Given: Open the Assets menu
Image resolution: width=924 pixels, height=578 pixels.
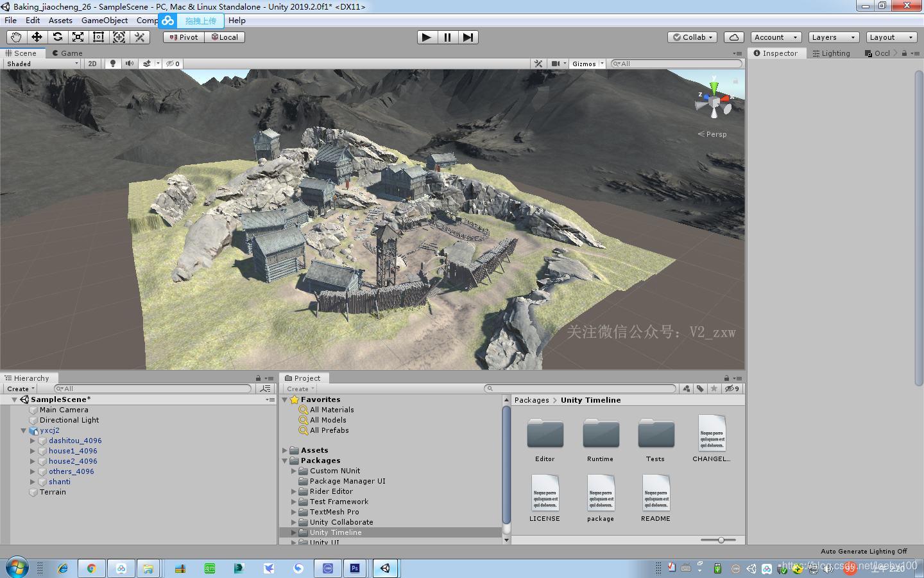Looking at the screenshot, I should 60,21.
